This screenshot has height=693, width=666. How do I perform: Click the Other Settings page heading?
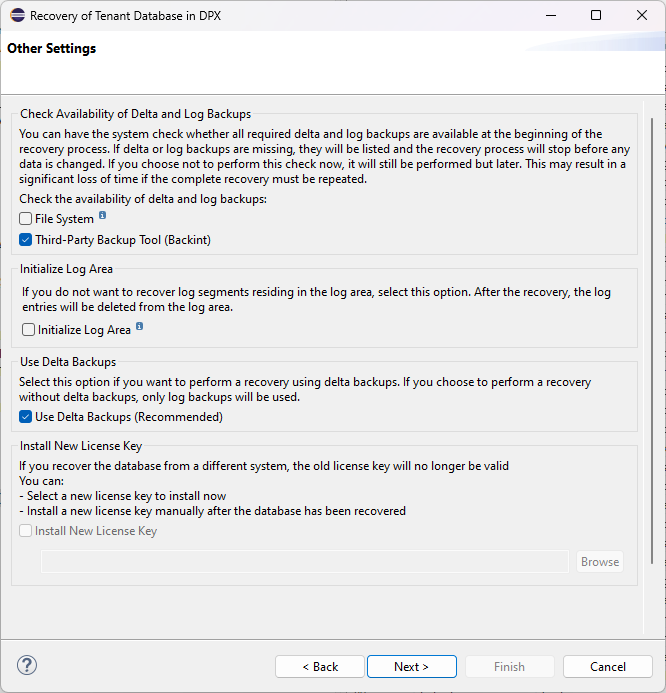coord(52,49)
